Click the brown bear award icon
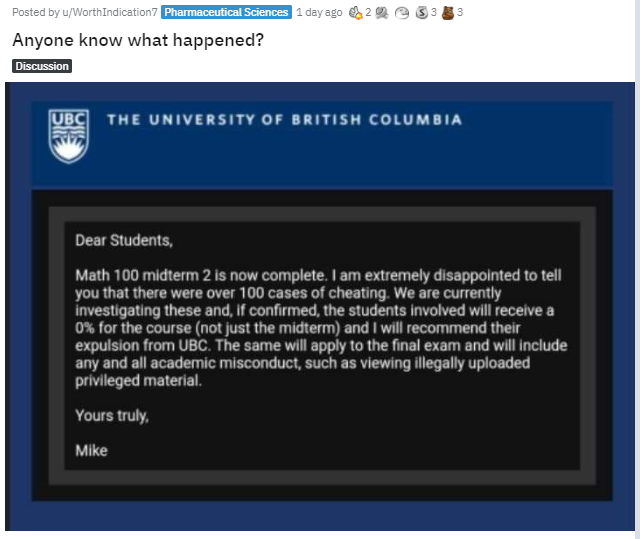The width and height of the screenshot is (640, 539). [x=448, y=13]
